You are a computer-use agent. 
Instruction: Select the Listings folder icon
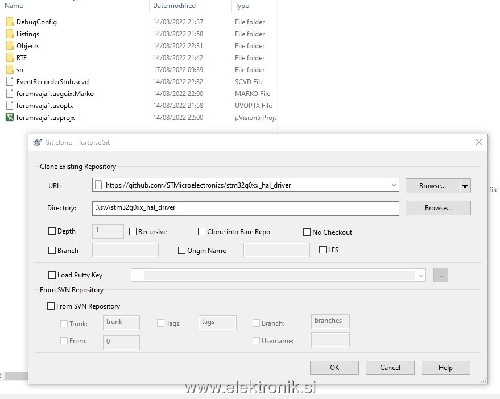(10, 34)
